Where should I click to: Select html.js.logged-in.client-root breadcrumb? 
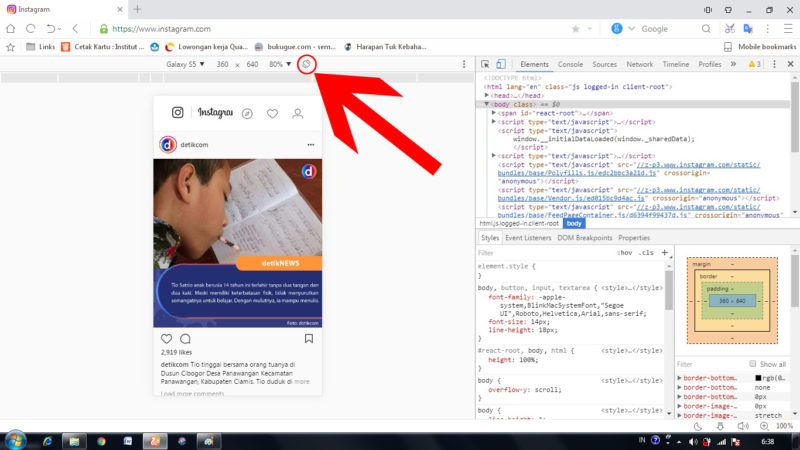pyautogui.click(x=519, y=223)
